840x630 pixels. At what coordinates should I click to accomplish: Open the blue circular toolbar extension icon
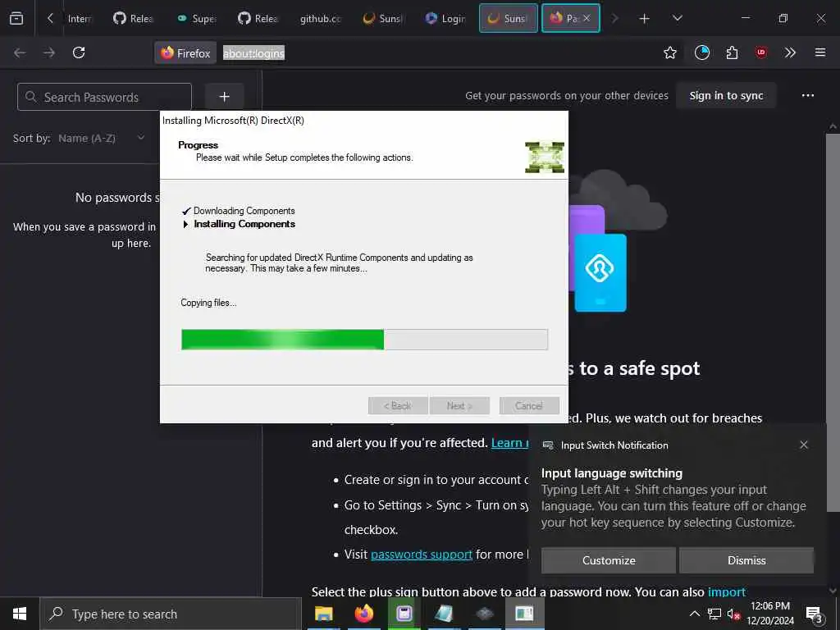(702, 52)
